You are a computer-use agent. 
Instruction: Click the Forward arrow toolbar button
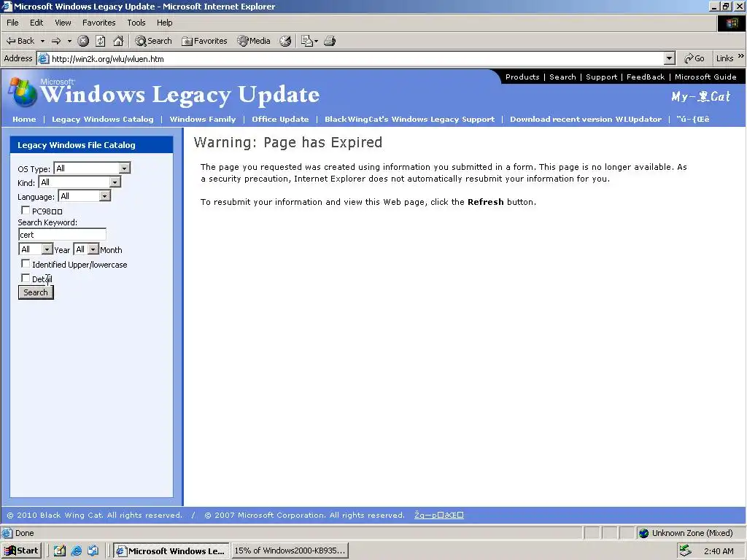point(56,41)
